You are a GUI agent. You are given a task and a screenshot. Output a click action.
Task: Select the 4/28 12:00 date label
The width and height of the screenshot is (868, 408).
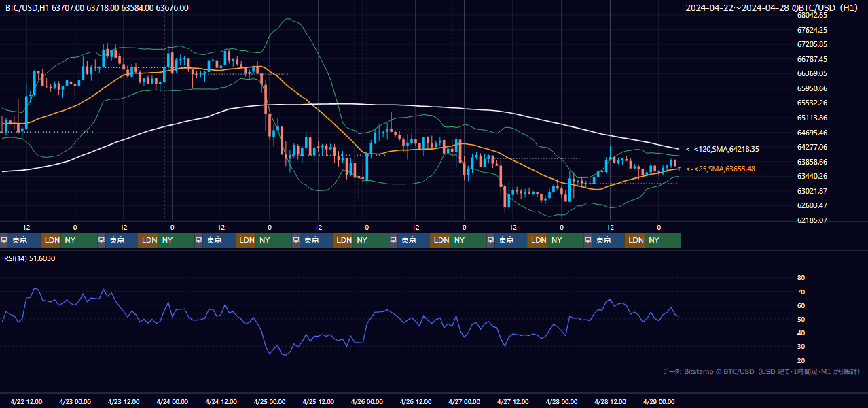[x=611, y=401]
